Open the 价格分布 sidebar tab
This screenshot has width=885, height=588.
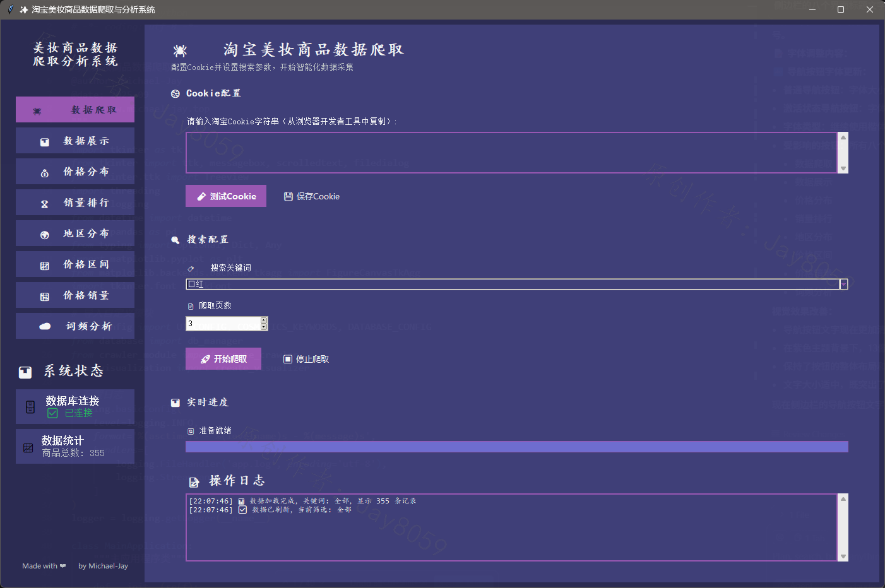[x=75, y=172]
